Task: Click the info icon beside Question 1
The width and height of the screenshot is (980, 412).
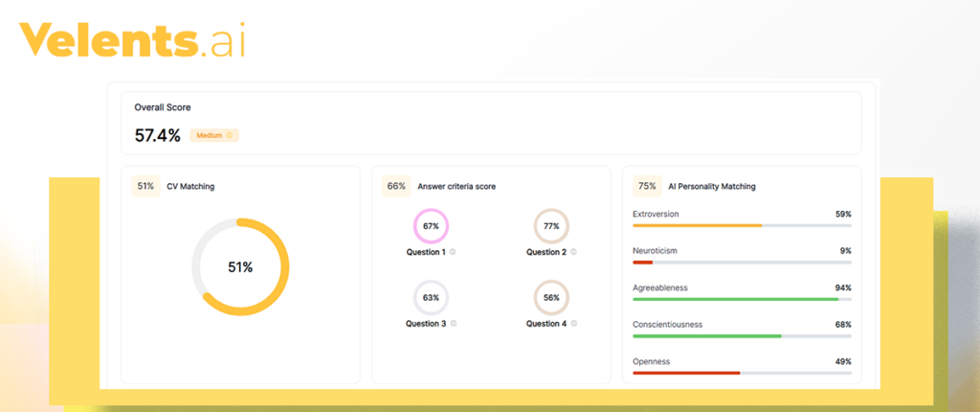Action: (x=453, y=252)
